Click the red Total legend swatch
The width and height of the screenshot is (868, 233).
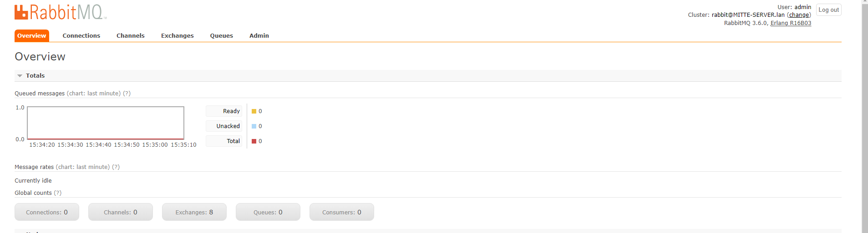click(254, 141)
